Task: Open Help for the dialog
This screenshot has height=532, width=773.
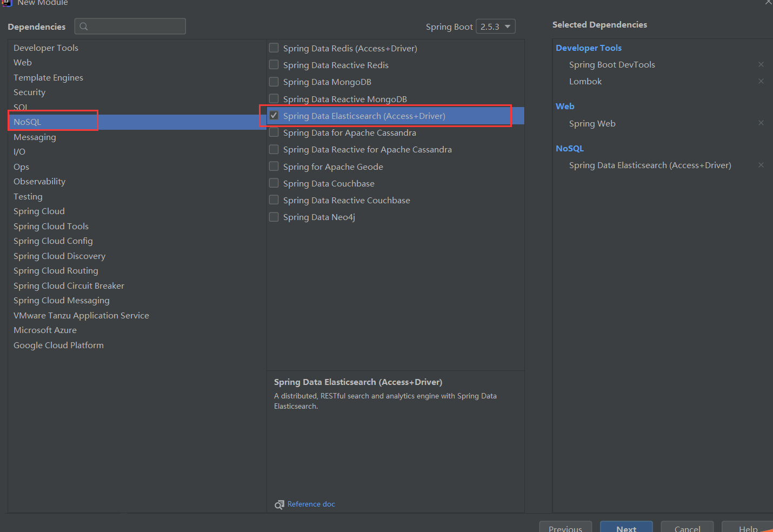Action: (748, 527)
